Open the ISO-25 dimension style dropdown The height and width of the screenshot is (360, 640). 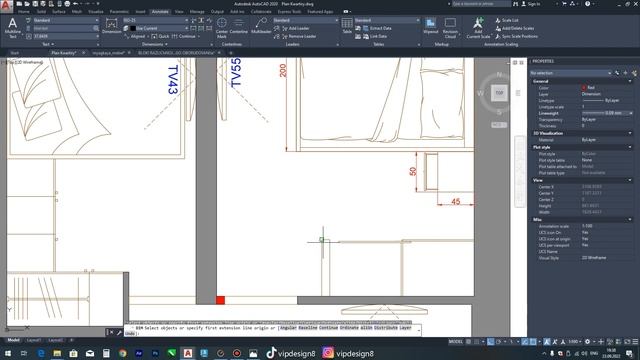coord(156,20)
